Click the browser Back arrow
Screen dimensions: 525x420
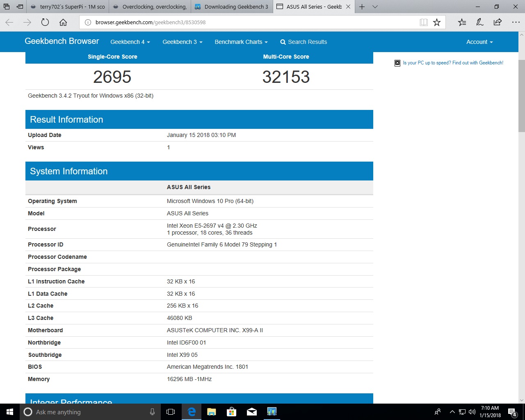pos(9,22)
